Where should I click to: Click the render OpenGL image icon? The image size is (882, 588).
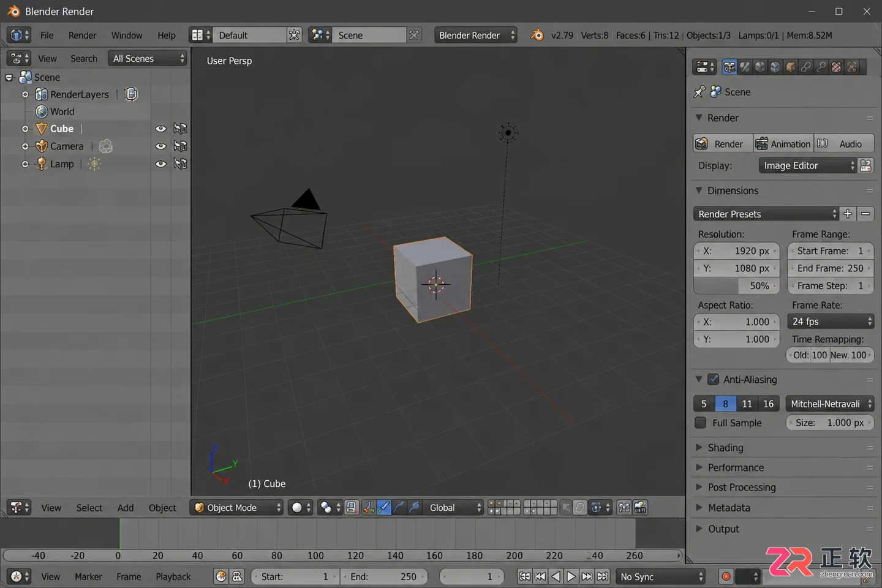[624, 508]
